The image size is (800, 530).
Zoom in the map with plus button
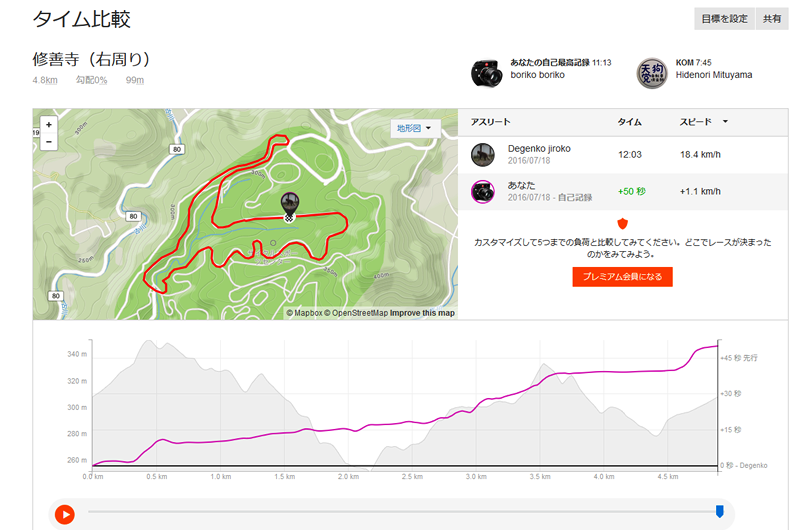(48, 124)
